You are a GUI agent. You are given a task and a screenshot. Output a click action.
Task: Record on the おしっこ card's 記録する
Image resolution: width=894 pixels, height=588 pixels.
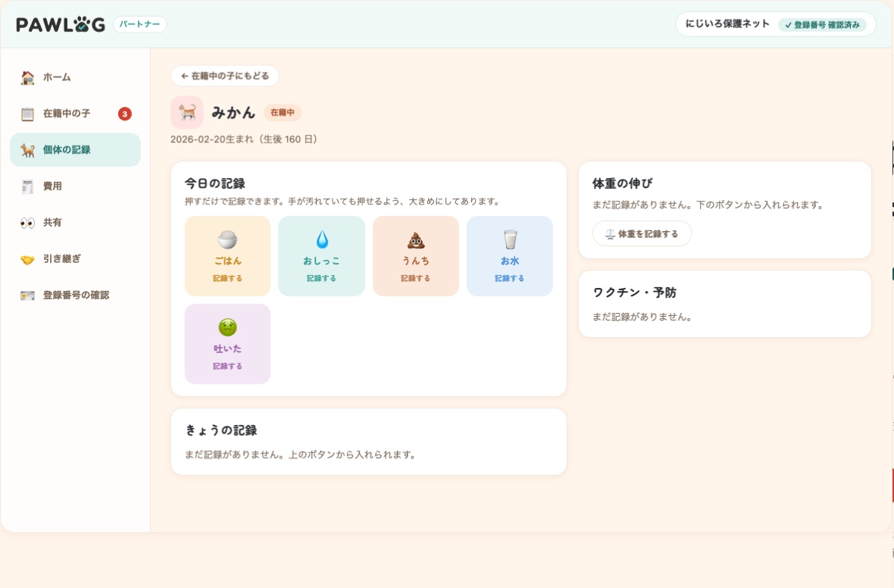(x=321, y=278)
